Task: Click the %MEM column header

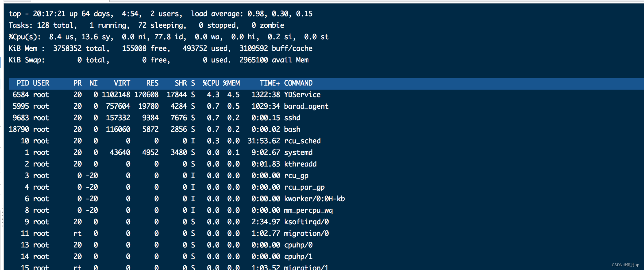Action: pos(231,83)
